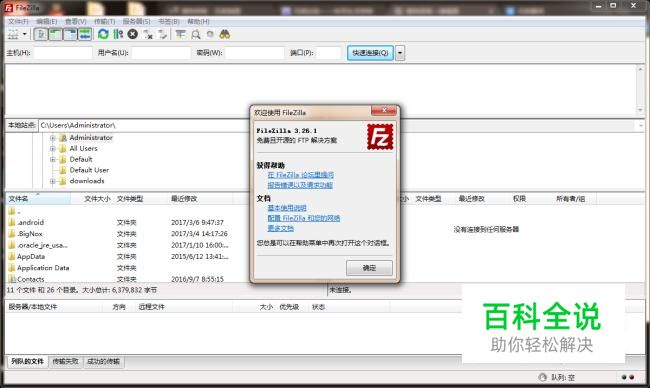Viewport: 650px width, 388px height.
Task: Click the 主机(H) host input field
Action: 63,53
